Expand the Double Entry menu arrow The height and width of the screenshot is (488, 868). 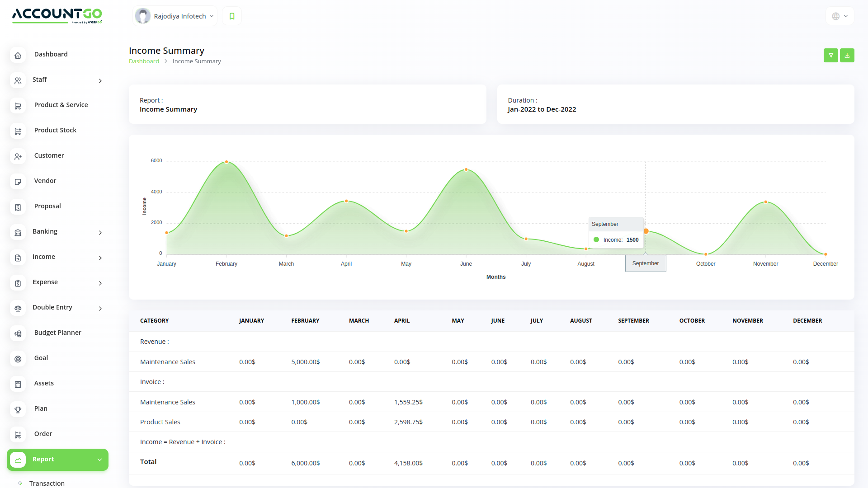[x=100, y=309]
